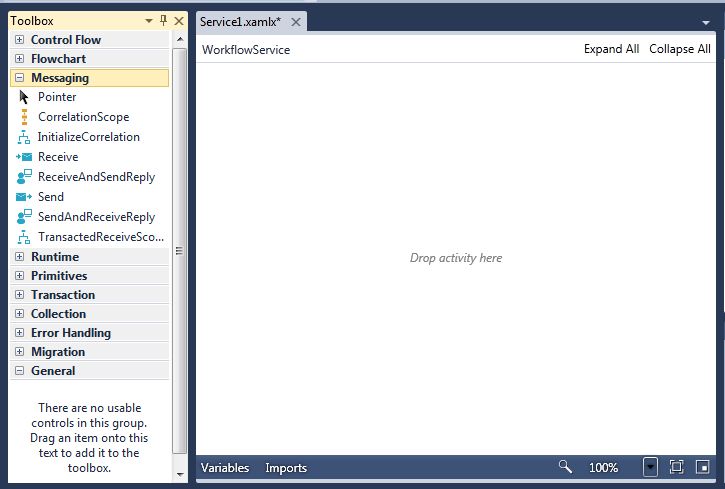Select the TransactedReceiveSco... label
The height and width of the screenshot is (489, 725).
pos(101,237)
